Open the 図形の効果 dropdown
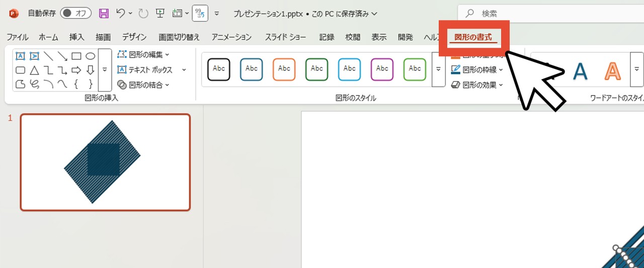The image size is (644, 268). pyautogui.click(x=477, y=85)
